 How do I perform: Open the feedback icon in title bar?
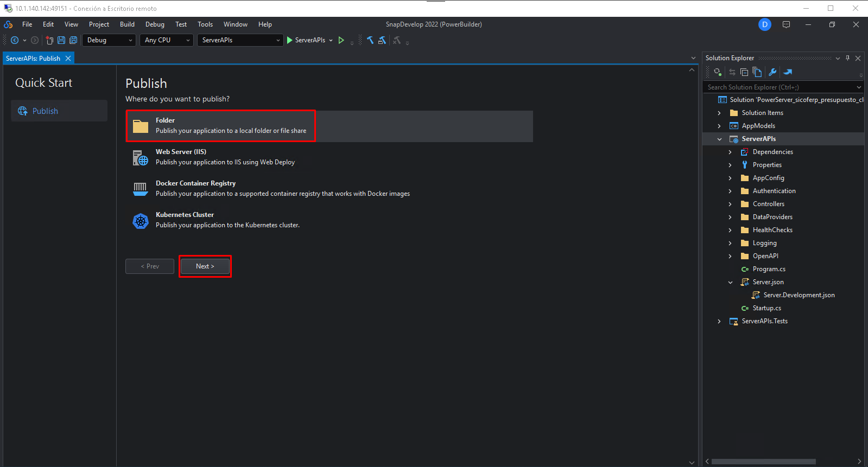click(x=786, y=24)
